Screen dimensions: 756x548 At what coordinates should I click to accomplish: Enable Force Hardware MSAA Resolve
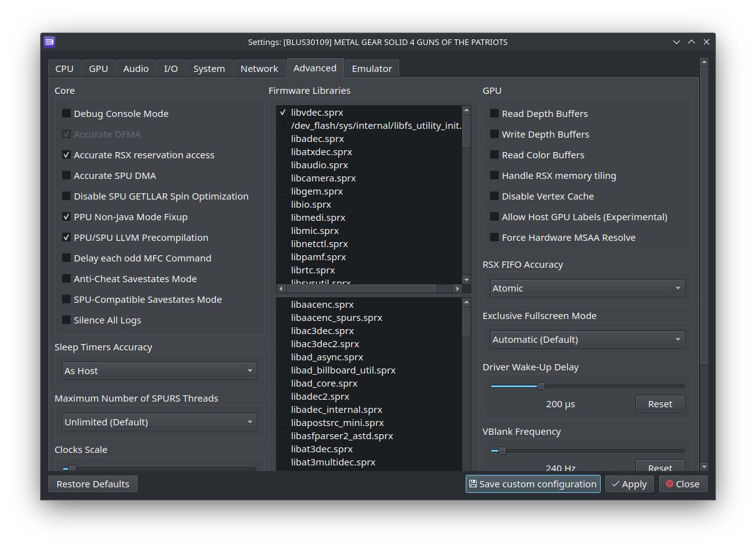coord(494,237)
